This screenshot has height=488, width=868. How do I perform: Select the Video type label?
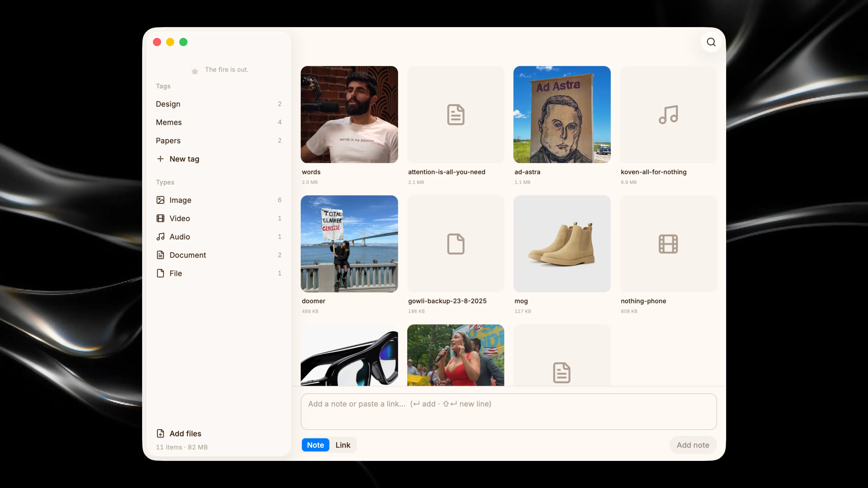[x=180, y=219]
